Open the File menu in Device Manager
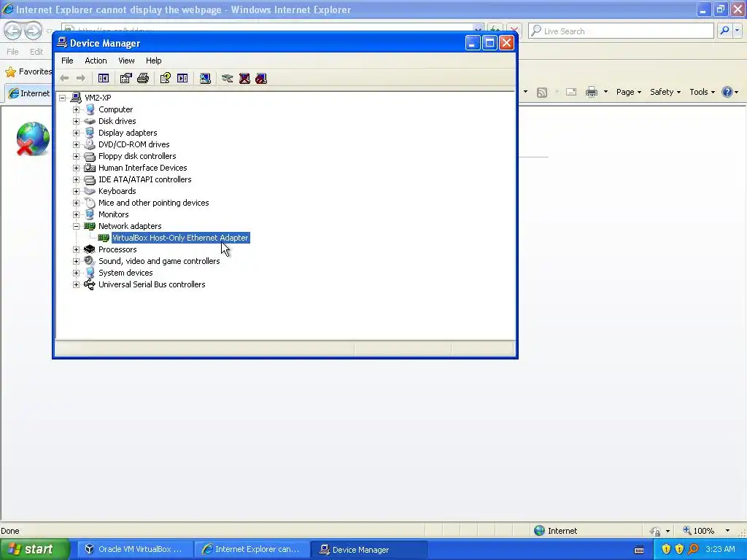Image resolution: width=747 pixels, height=560 pixels. click(x=67, y=61)
